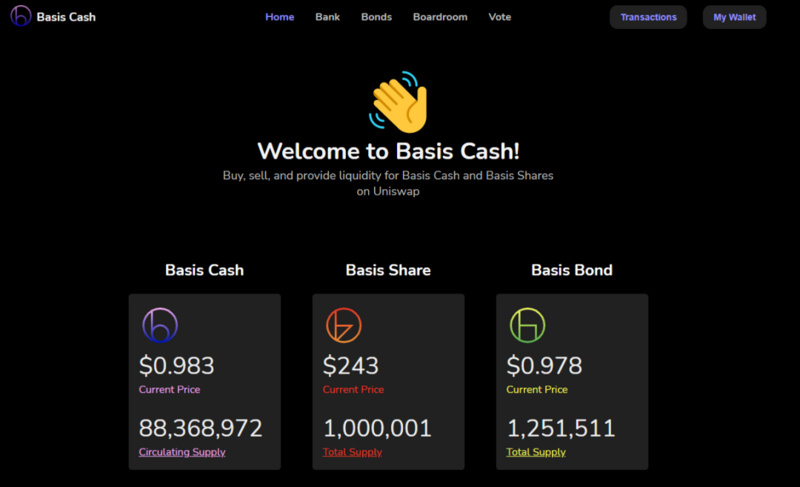Open the Home nav tab
The image size is (800, 487).
[280, 17]
